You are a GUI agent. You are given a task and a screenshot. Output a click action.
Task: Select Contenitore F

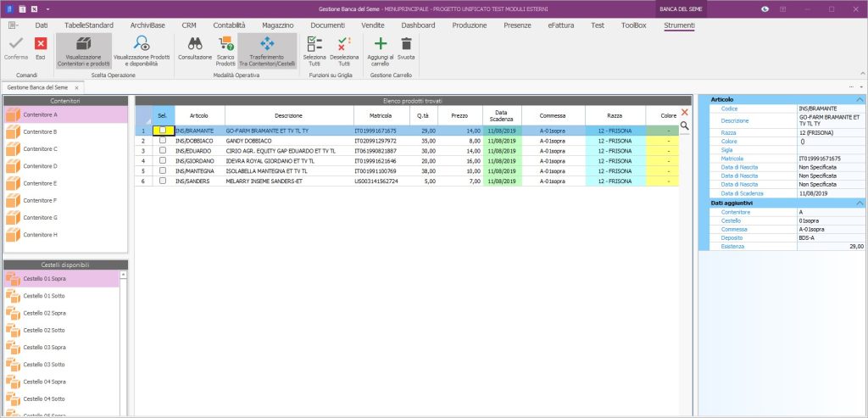pos(66,200)
